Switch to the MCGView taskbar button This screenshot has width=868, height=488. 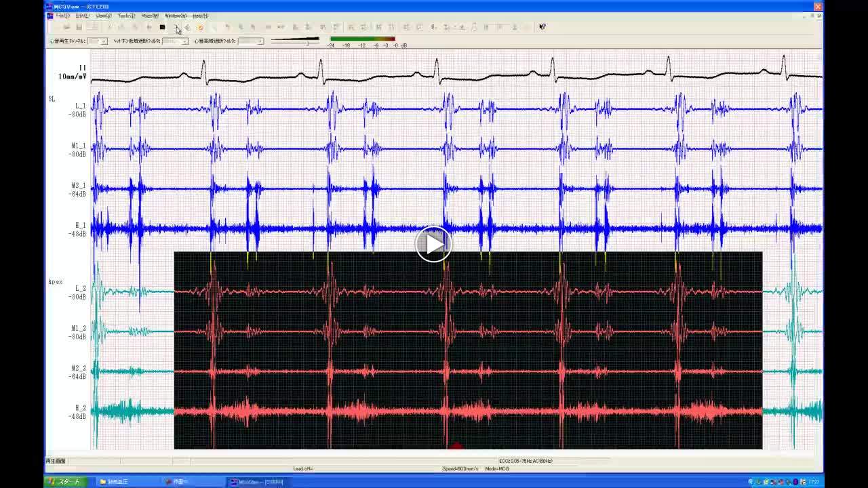point(258,482)
